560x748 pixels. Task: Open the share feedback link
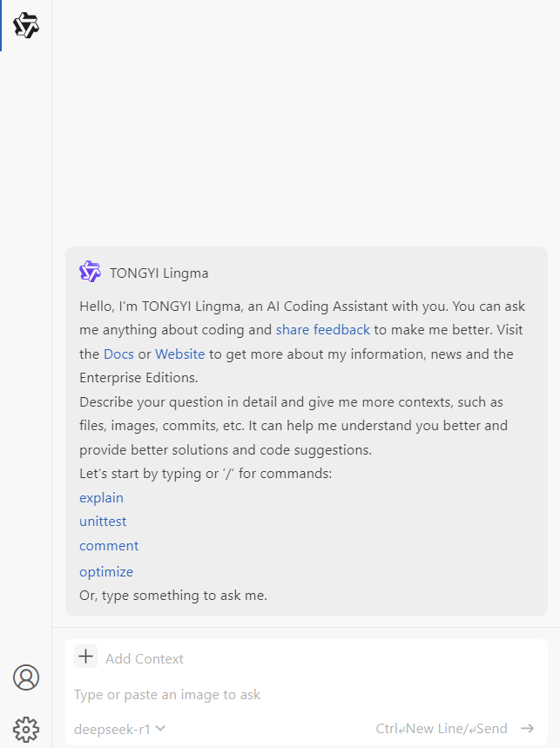[323, 330]
